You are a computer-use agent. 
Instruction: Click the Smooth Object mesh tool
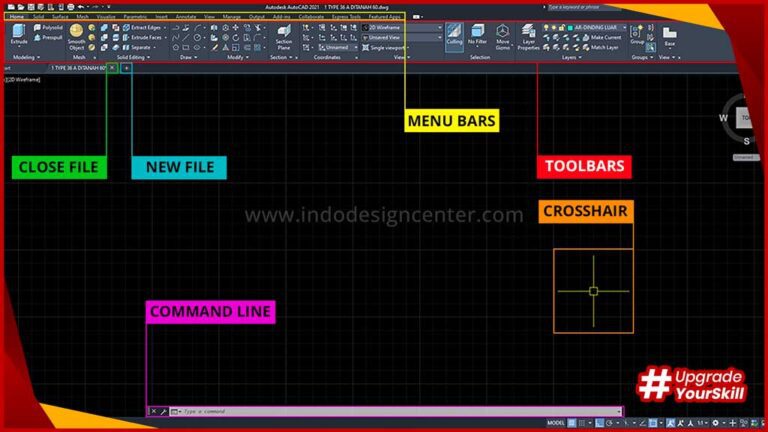pyautogui.click(x=76, y=37)
